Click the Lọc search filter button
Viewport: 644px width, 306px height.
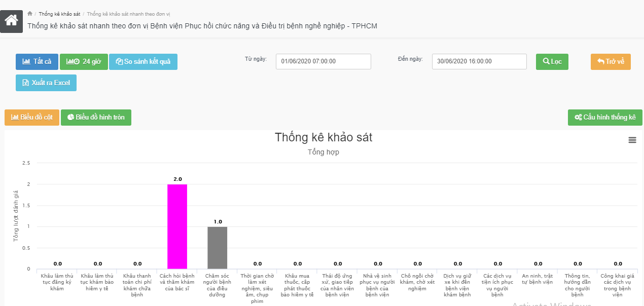click(552, 61)
